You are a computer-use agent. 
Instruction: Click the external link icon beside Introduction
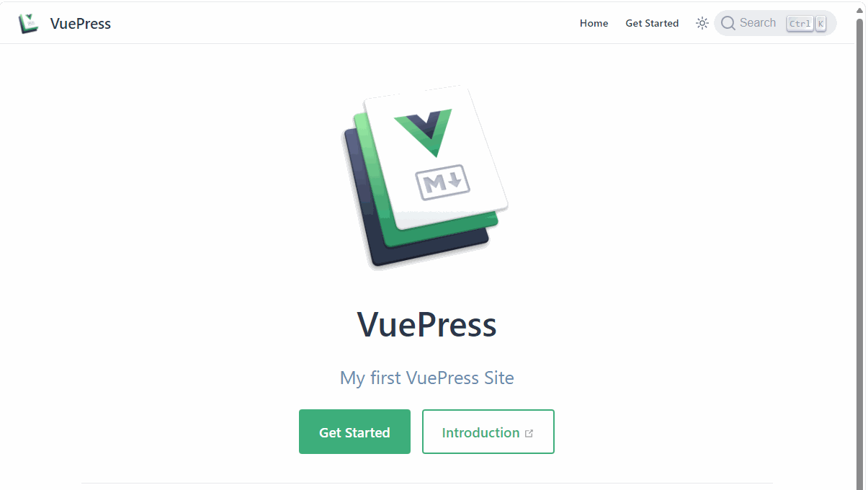[x=529, y=433]
